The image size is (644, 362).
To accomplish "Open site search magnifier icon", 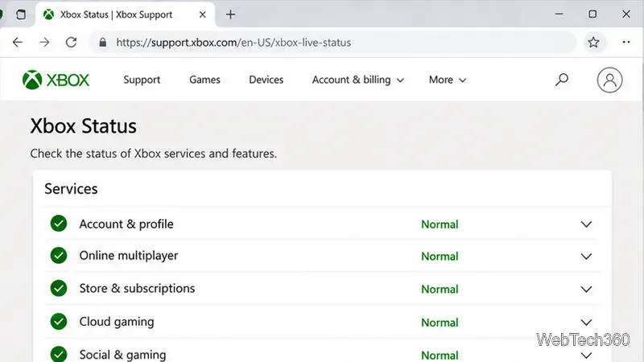I will pos(561,80).
